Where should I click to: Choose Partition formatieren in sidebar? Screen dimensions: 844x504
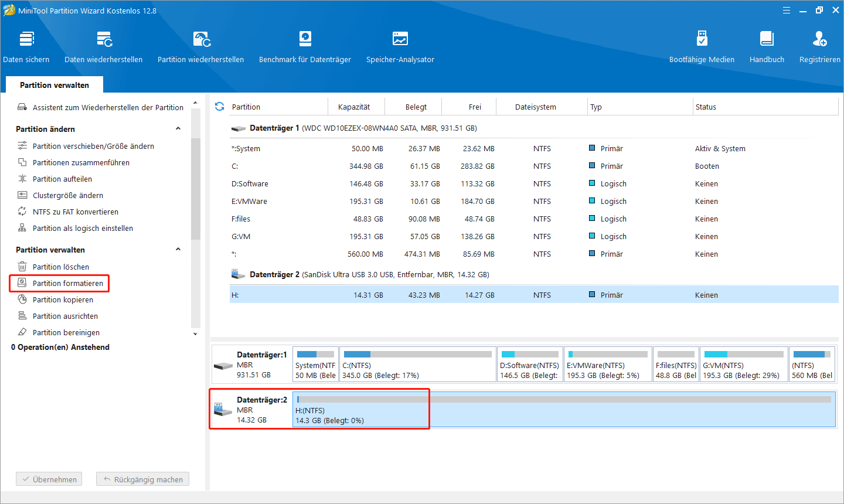(67, 284)
